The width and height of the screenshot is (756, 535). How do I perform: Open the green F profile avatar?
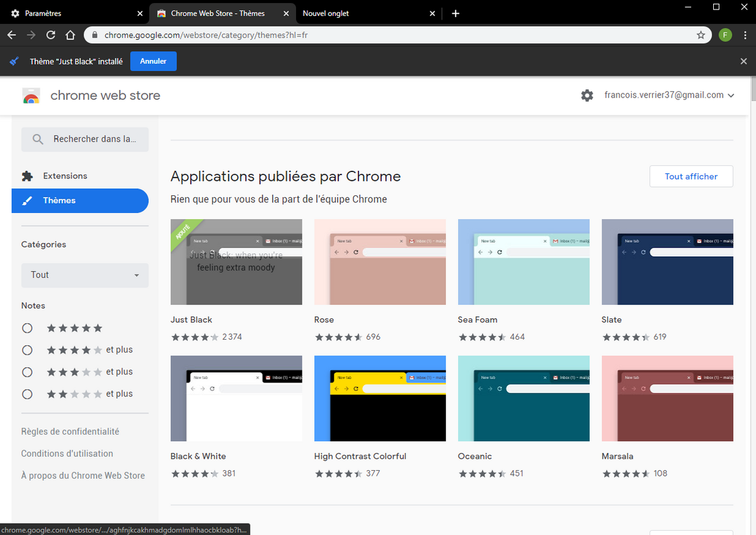point(725,35)
